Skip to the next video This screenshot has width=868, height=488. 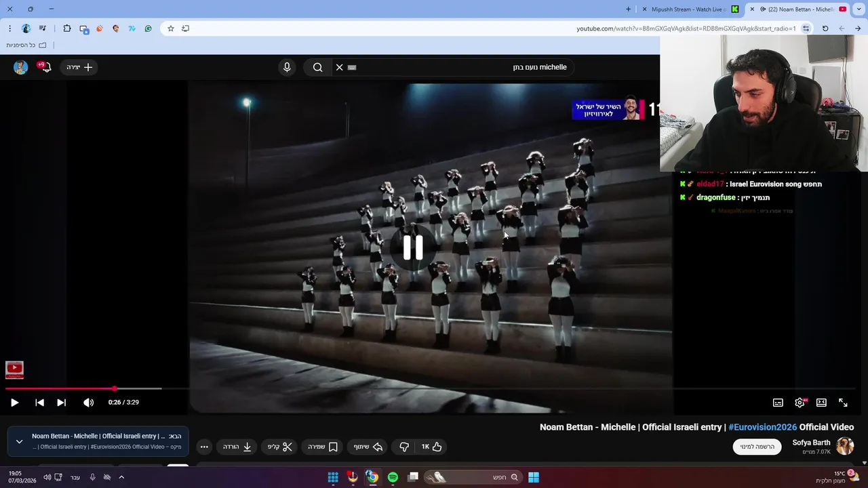pos(61,403)
